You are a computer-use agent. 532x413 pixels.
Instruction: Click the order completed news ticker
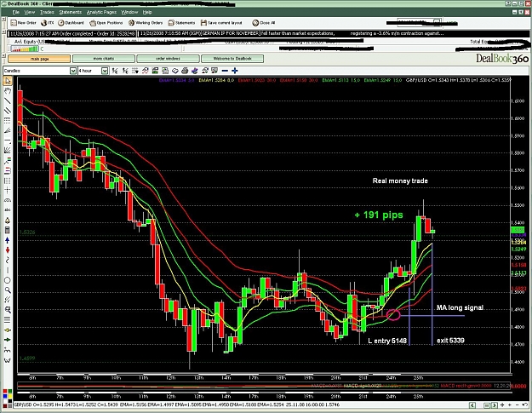click(x=72, y=33)
